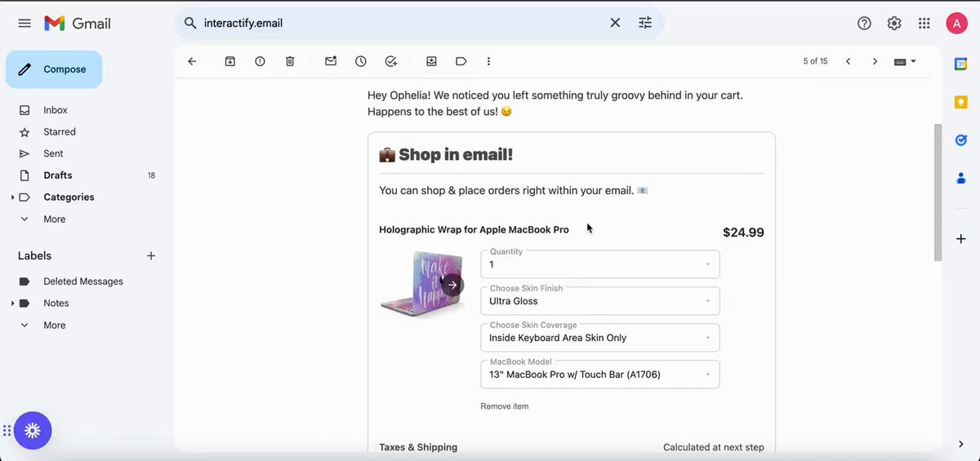Click the purple floating extension button
Screen dimensions: 980x461
[x=33, y=431]
